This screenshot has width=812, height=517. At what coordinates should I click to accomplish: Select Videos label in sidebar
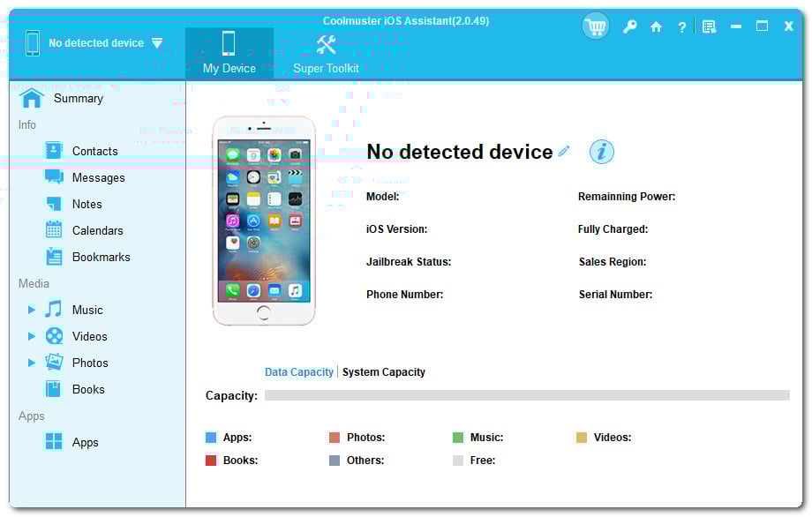[x=90, y=336]
